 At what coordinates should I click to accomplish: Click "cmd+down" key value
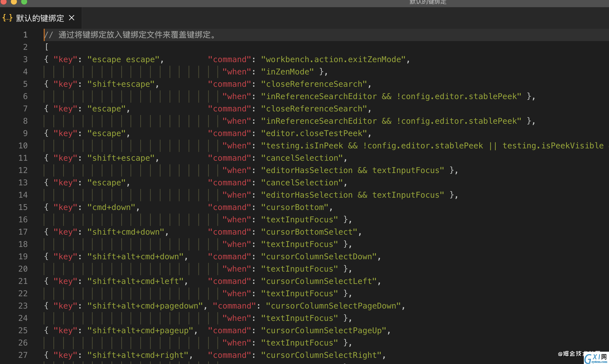(111, 207)
